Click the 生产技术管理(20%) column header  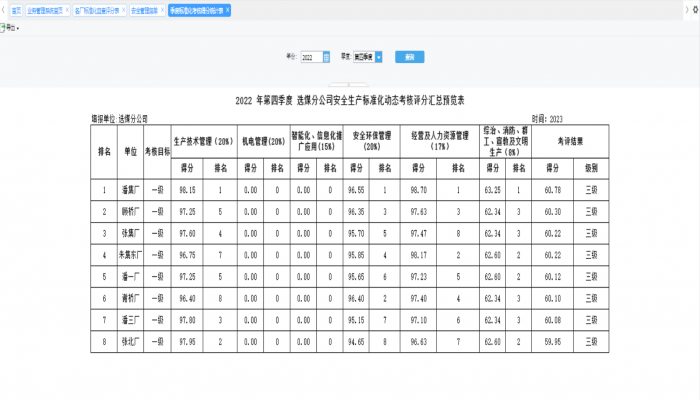[x=203, y=142]
